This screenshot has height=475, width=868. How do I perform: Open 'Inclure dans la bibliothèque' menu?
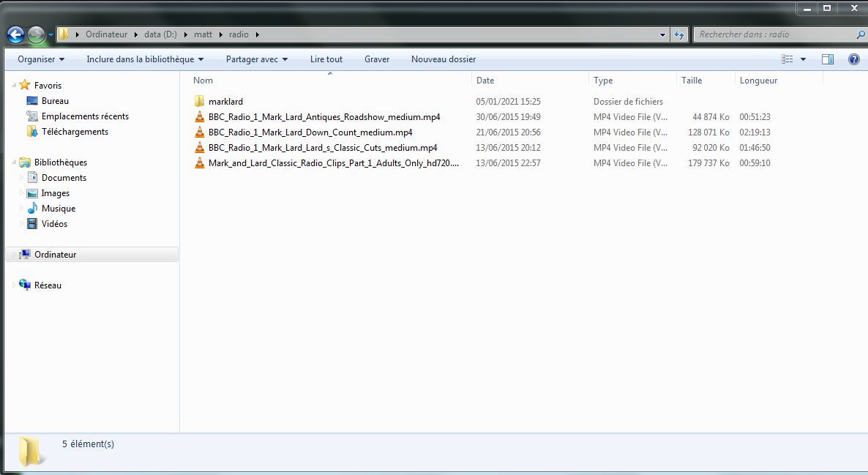145,59
